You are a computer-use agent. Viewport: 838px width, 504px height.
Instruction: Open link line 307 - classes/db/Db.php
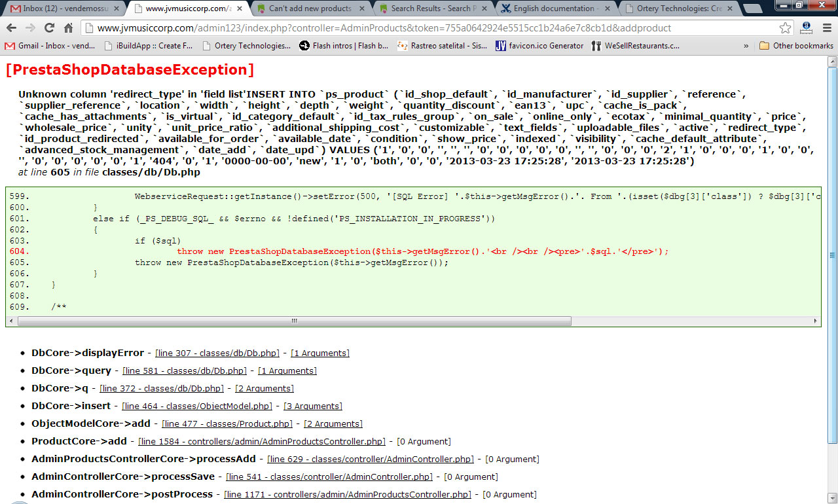pyautogui.click(x=217, y=353)
